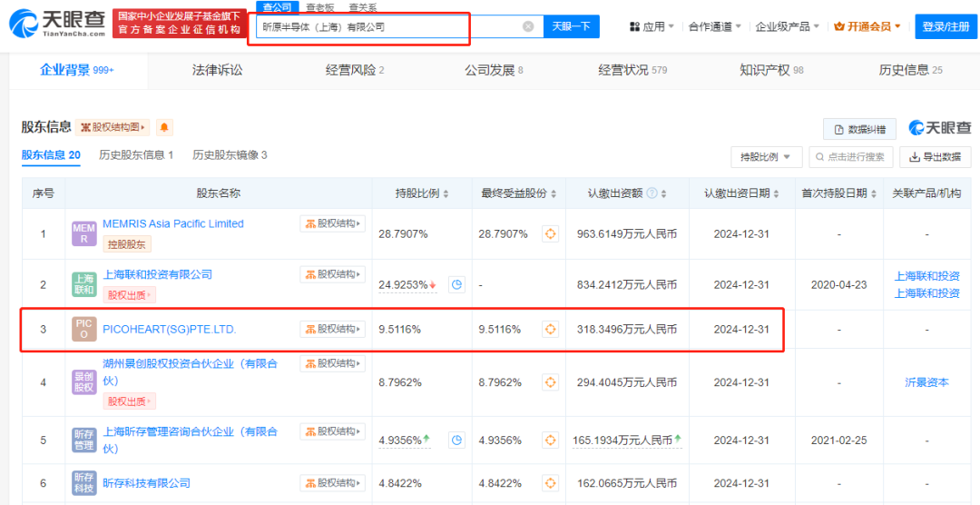Switch to 经营状况 tab
This screenshot has width=980, height=505.
click(x=632, y=70)
